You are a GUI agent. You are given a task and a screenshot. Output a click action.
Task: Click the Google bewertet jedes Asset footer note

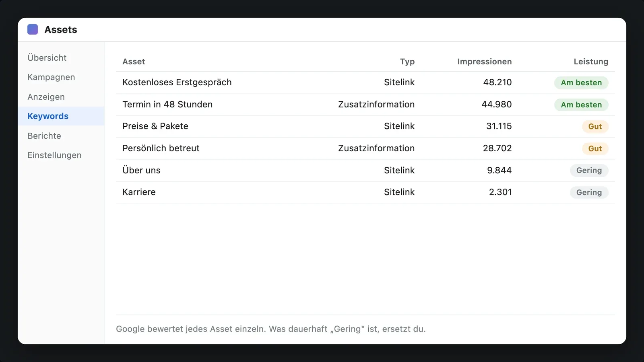coord(271,329)
